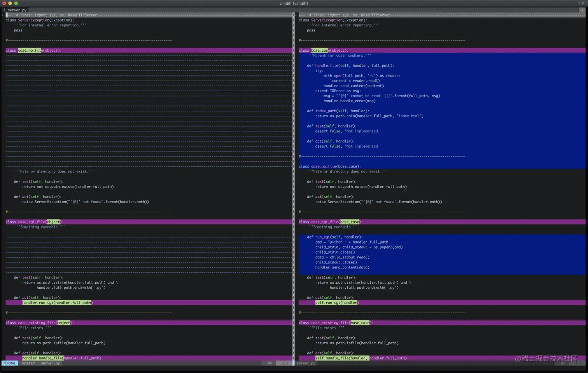The height and width of the screenshot is (373, 588).
Task: Click the 'cmd = "python " + handler.full_path' line
Action: click(x=352, y=242)
